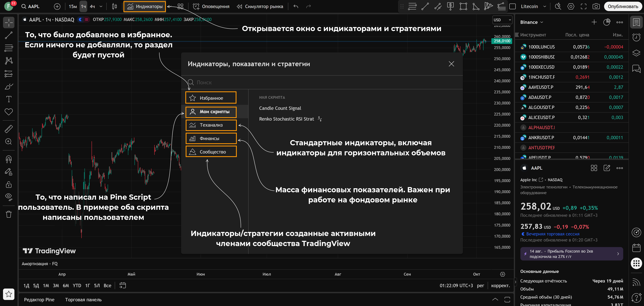Select the 1М date range button
The width and height of the screenshot is (644, 306).
[x=46, y=286]
